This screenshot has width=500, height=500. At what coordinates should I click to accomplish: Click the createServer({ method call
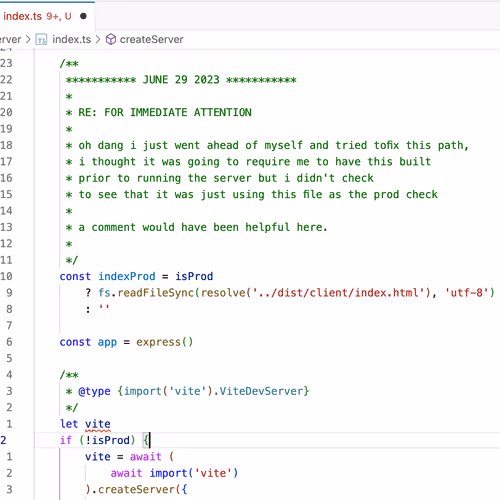142,489
